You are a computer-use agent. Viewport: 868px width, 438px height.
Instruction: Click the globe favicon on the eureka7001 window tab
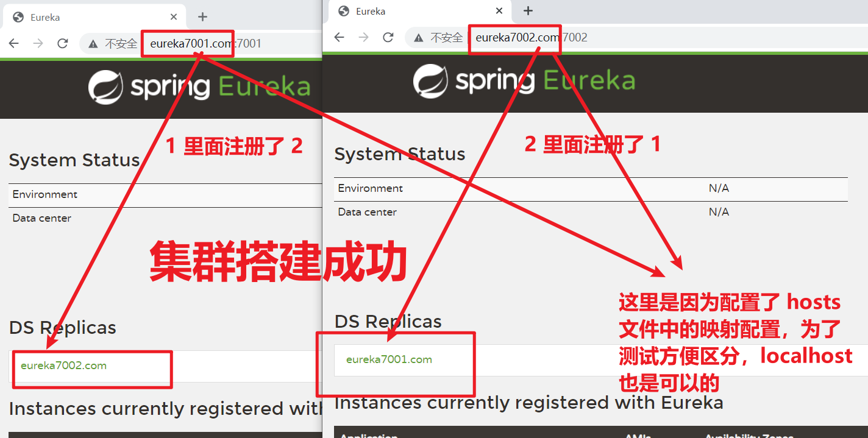pyautogui.click(x=18, y=17)
